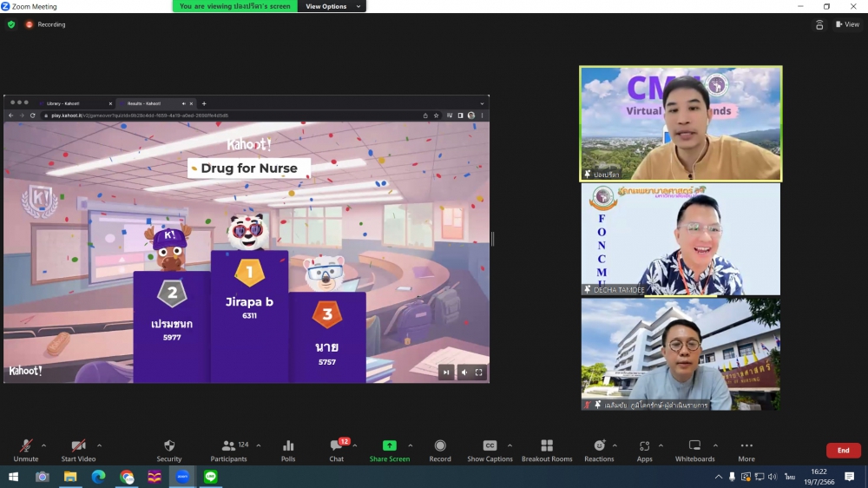Open the Polls icon

click(x=288, y=446)
